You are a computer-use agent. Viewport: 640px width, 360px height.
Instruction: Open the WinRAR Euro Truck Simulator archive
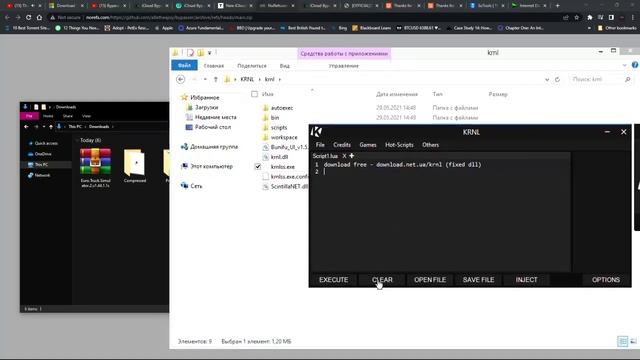tap(96, 167)
